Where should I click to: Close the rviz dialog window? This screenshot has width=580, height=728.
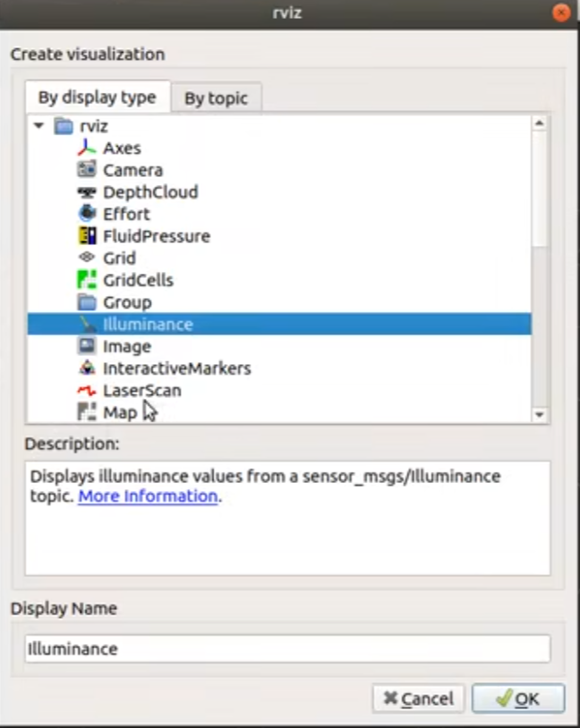point(561,13)
